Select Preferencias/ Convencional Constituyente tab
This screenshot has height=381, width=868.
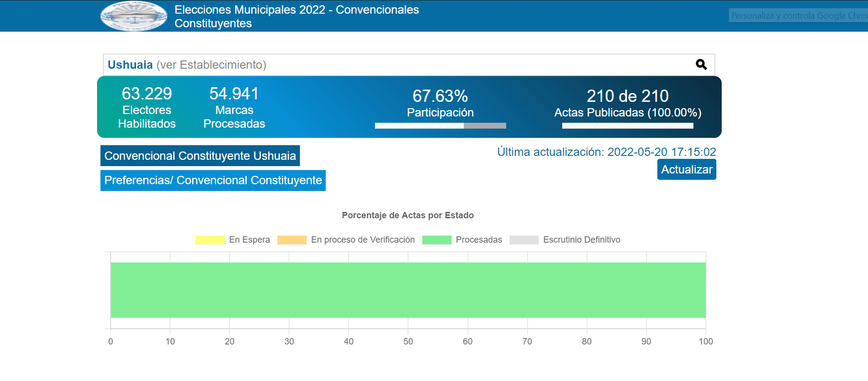click(x=213, y=180)
